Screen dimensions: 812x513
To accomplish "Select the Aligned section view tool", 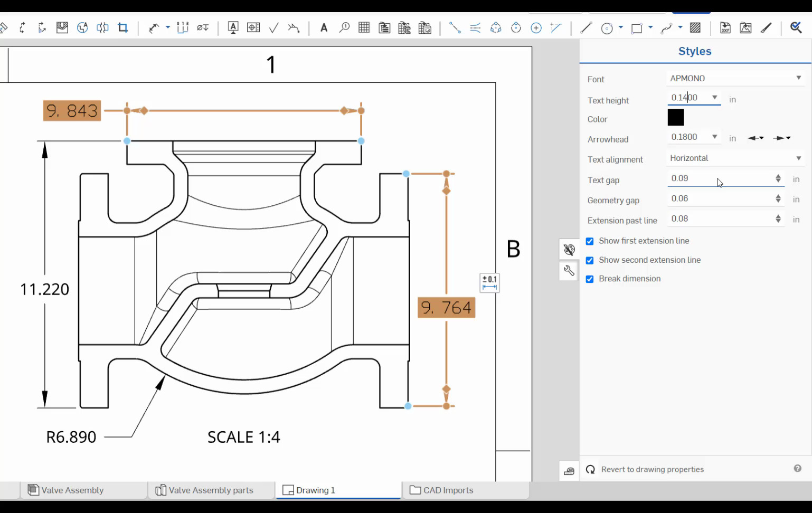I will 42,28.
